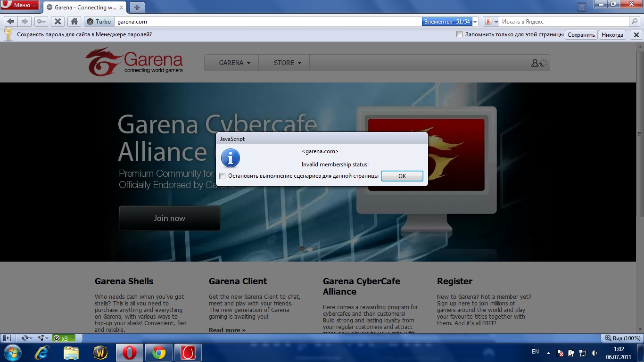644x362 pixels.
Task: Stop page loading with the X button
Action: click(58, 21)
